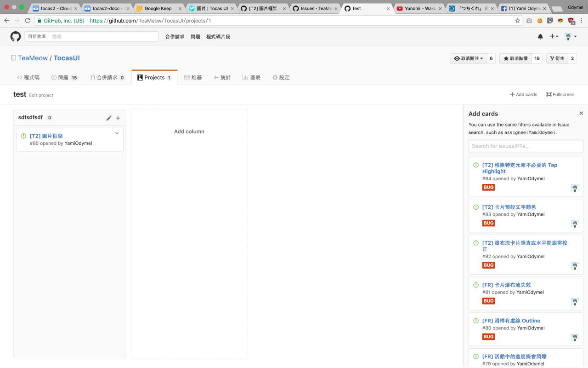The height and width of the screenshot is (368, 588).
Task: Unstar the TocasUI repository
Action: point(515,58)
